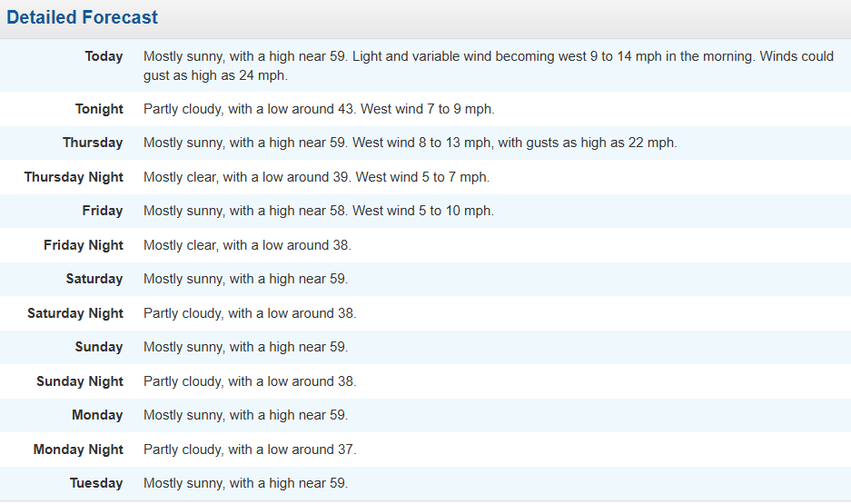The height and width of the screenshot is (504, 851).
Task: Click Monday Night's low around 37 text
Action: pos(250,450)
